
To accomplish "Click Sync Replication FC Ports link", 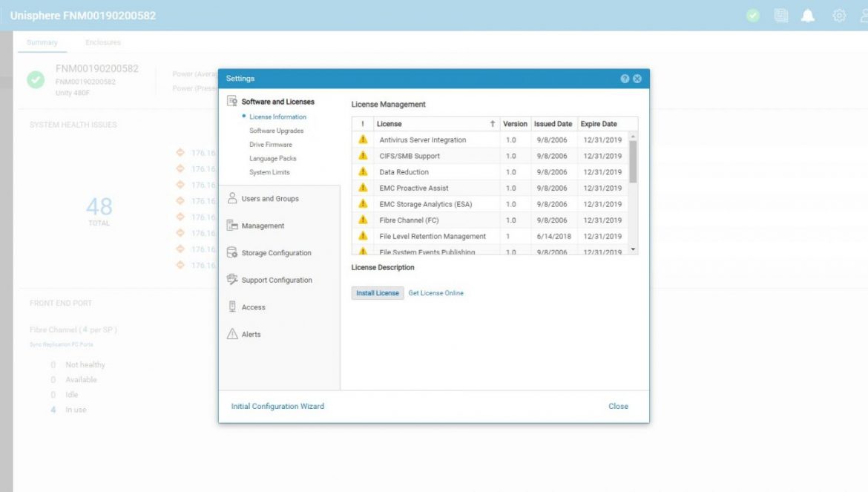I will click(x=62, y=344).
